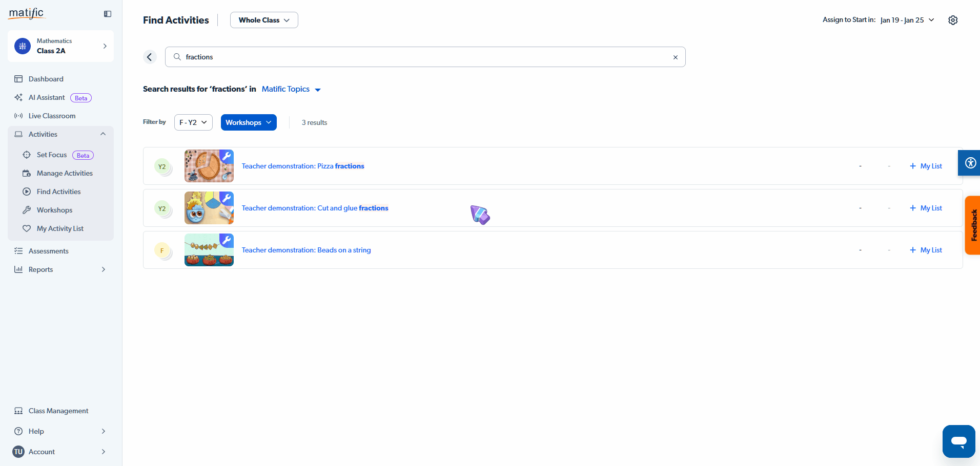Screen dimensions: 980x466
Task: Clear the fractions search text
Action: (676, 57)
